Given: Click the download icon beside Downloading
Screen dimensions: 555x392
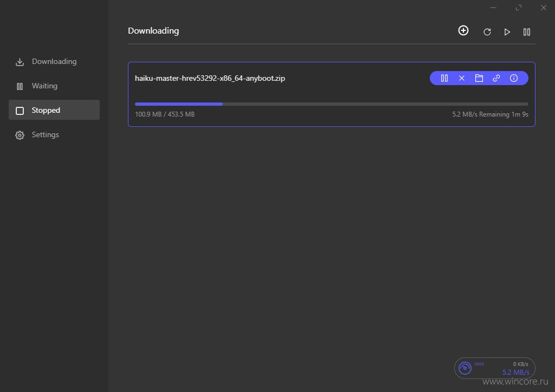Looking at the screenshot, I should point(20,62).
